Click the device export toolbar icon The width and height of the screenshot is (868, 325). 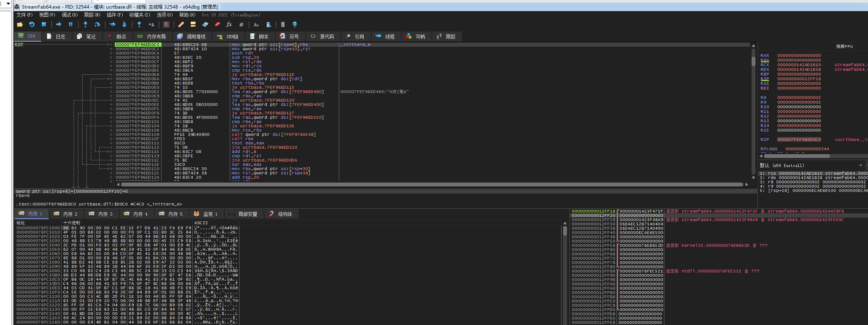(x=268, y=25)
